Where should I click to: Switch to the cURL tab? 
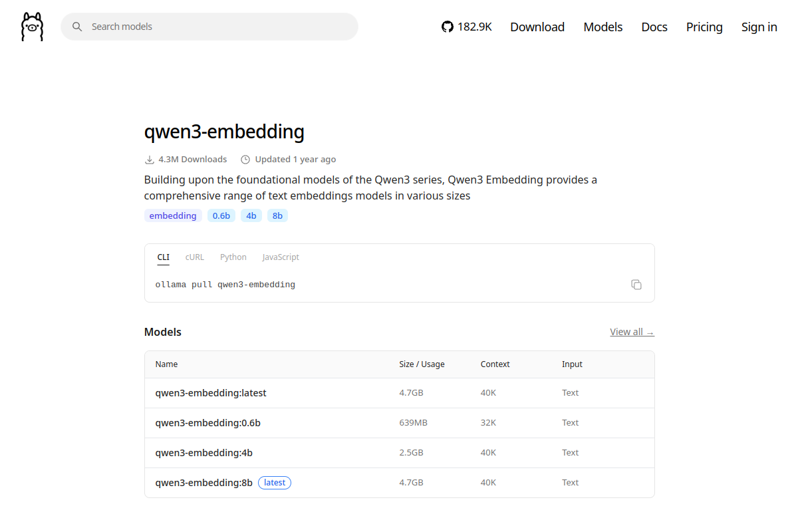point(195,257)
